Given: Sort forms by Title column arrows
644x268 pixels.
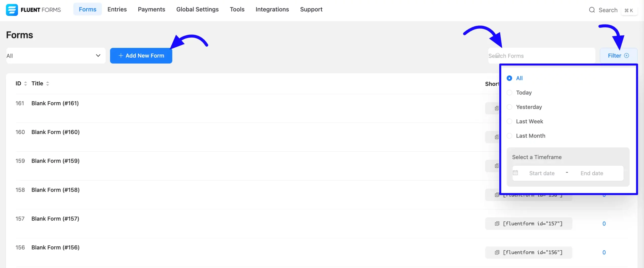Looking at the screenshot, I should pos(48,84).
